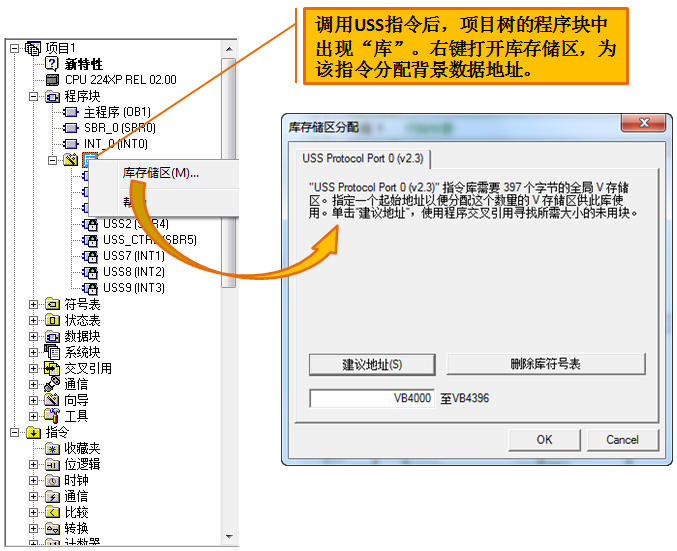The width and height of the screenshot is (677, 551).
Task: Click the locked USS9 block icon
Action: click(90, 288)
